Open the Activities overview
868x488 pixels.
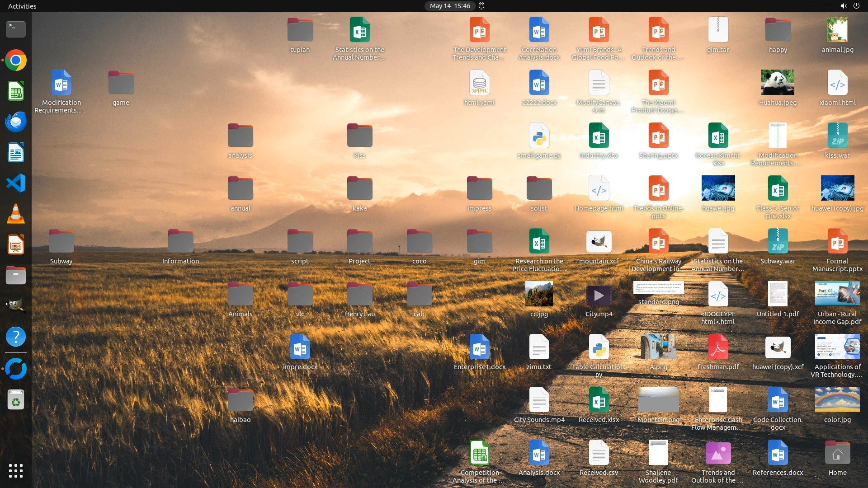22,6
